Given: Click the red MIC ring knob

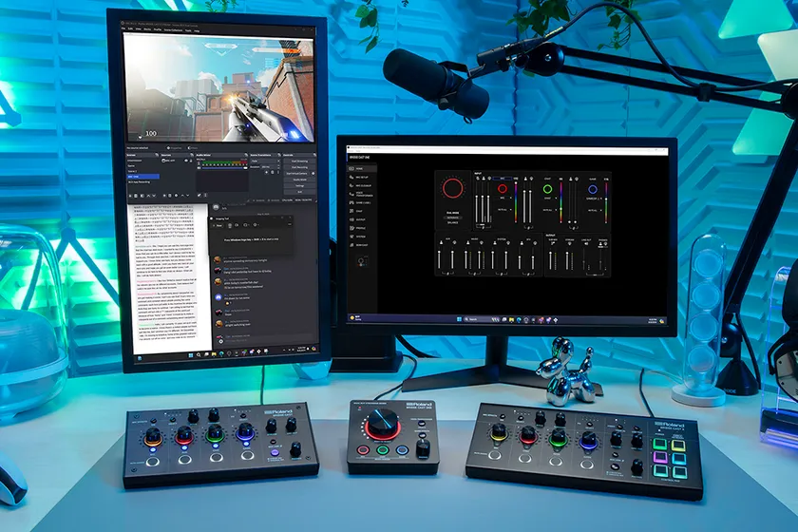Looking at the screenshot, I should [x=503, y=189].
